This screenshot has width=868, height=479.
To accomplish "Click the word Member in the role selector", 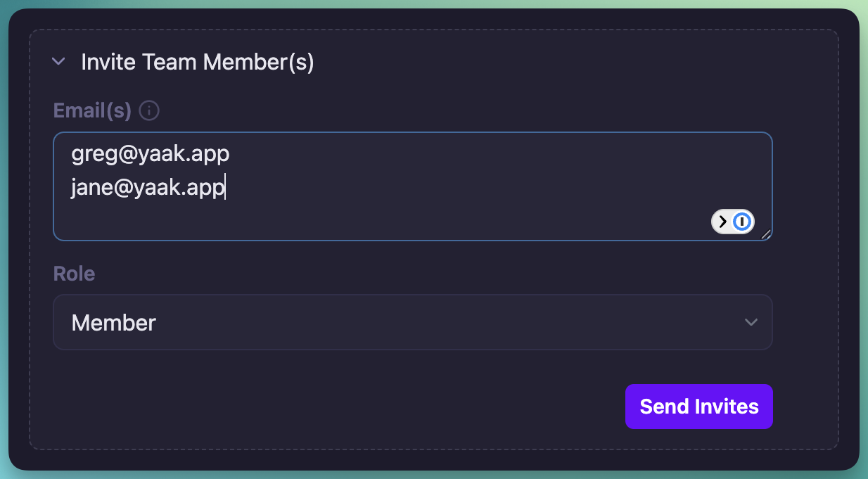I will click(x=114, y=323).
